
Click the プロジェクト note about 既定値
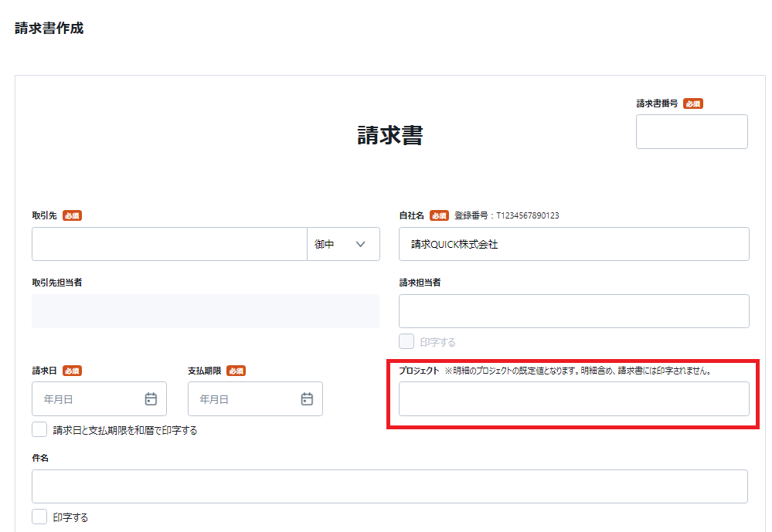[x=578, y=371]
